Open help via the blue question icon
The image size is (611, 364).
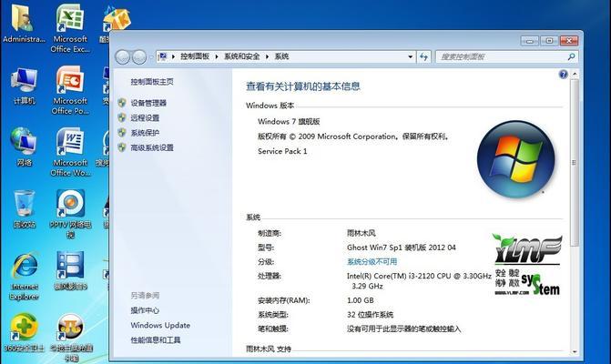563,74
